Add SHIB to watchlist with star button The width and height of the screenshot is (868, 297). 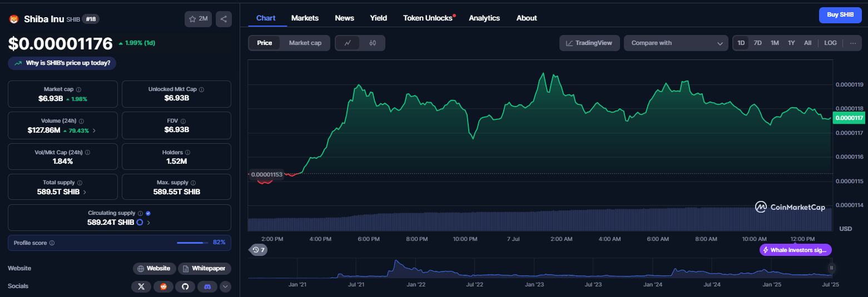[x=199, y=19]
